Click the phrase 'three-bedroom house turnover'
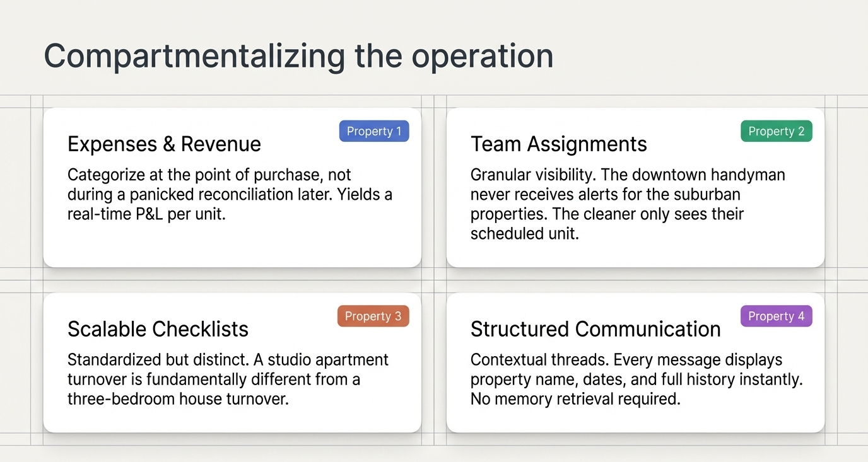 click(177, 399)
